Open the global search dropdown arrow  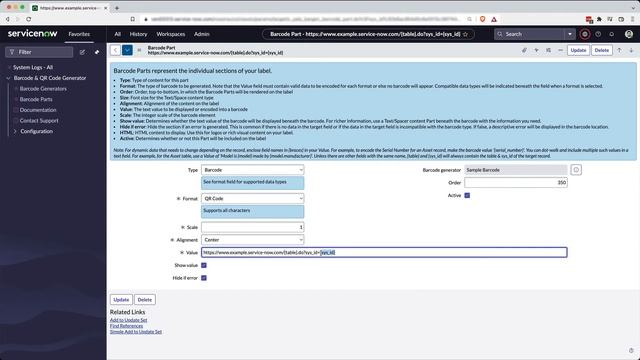[x=570, y=34]
